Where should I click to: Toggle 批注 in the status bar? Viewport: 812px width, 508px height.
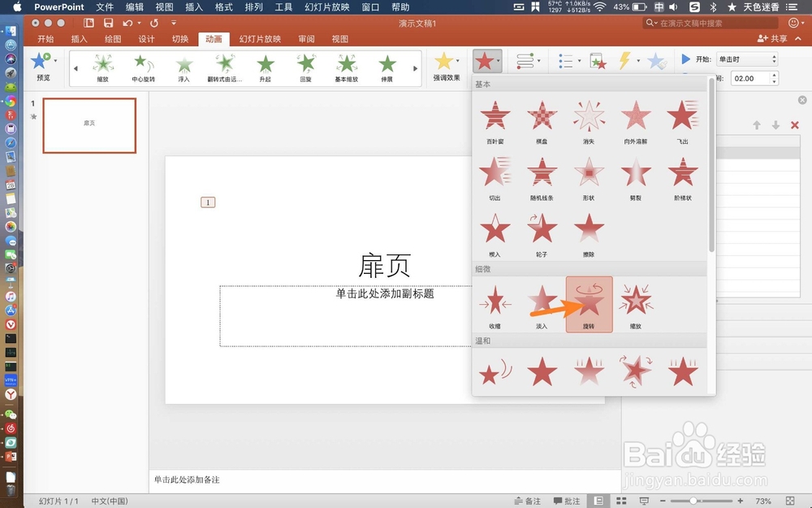click(568, 501)
